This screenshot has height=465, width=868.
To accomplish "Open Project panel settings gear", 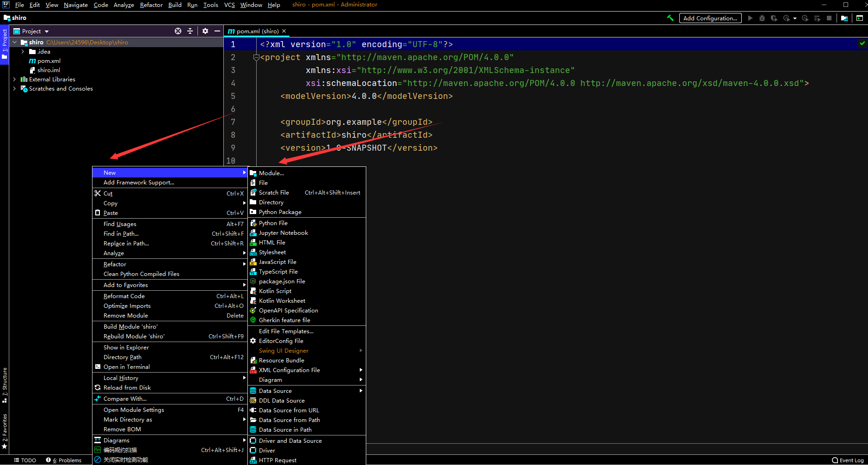I will [x=205, y=31].
